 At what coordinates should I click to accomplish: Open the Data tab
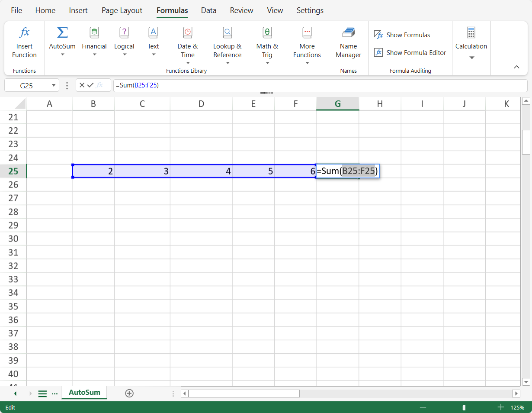click(208, 10)
